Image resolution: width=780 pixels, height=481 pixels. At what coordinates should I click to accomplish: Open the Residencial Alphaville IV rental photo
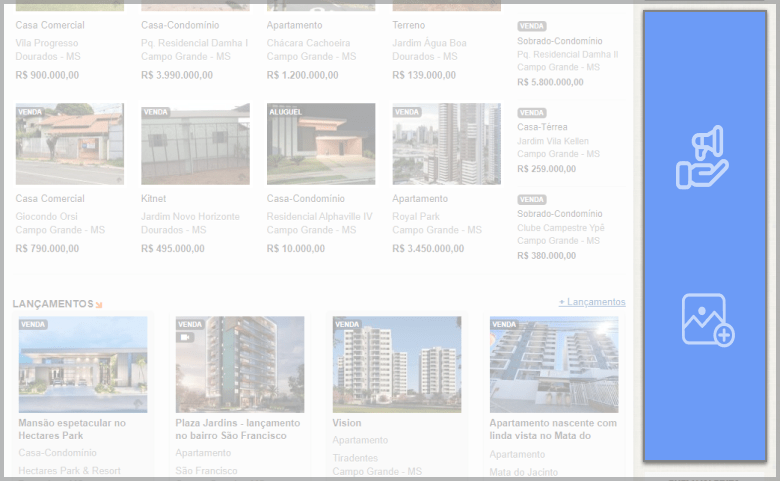321,144
